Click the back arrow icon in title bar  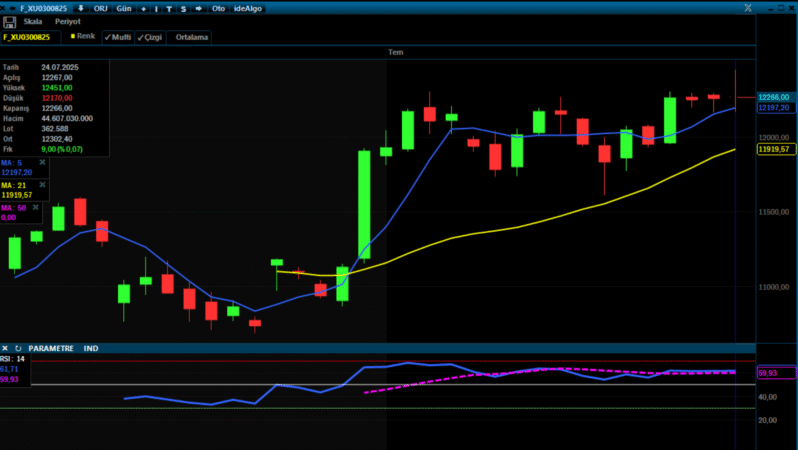click(13, 8)
